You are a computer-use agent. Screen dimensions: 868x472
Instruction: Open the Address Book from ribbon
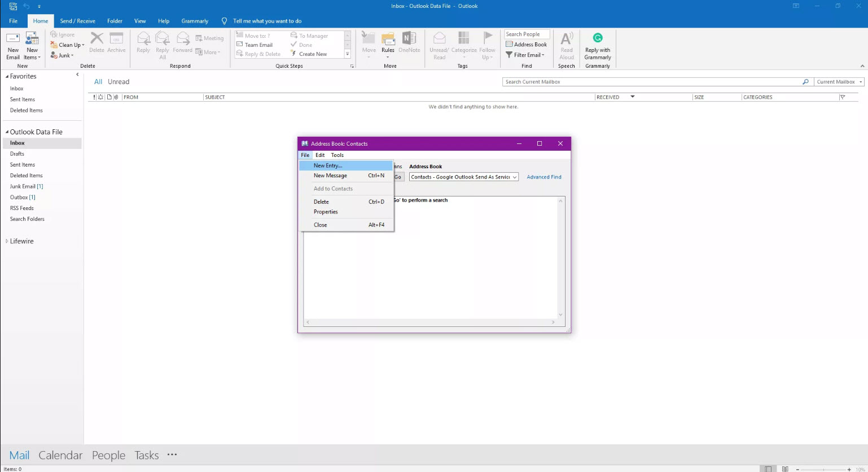coord(526,45)
